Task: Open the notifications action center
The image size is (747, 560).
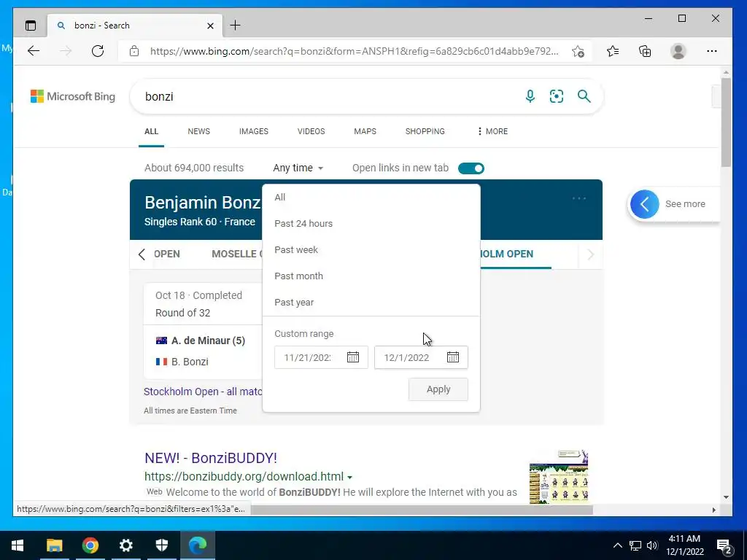Action: click(724, 545)
